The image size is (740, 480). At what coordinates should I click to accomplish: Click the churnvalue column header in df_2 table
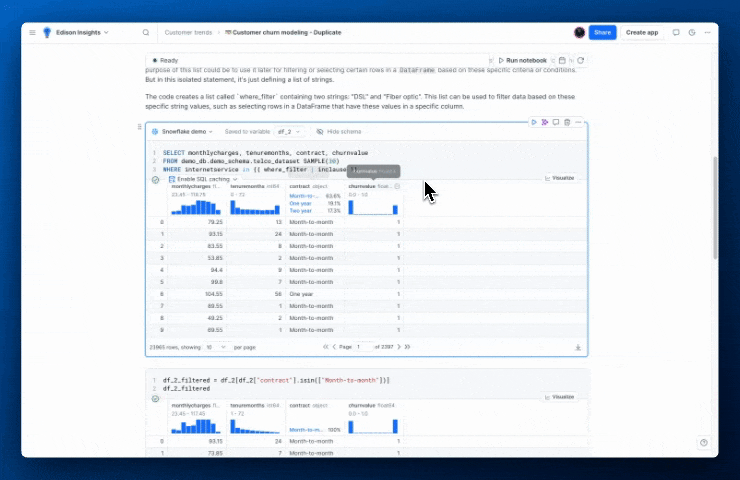[x=370, y=186]
